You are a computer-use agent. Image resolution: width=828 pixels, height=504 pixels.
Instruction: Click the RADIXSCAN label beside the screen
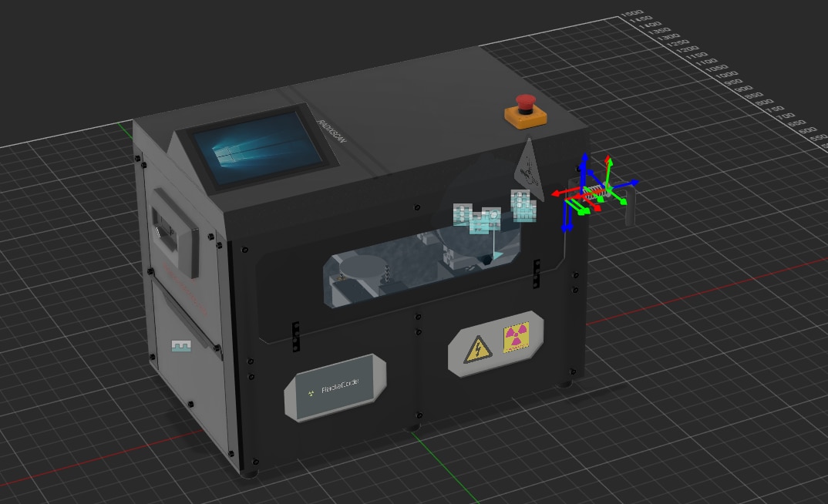click(x=332, y=132)
